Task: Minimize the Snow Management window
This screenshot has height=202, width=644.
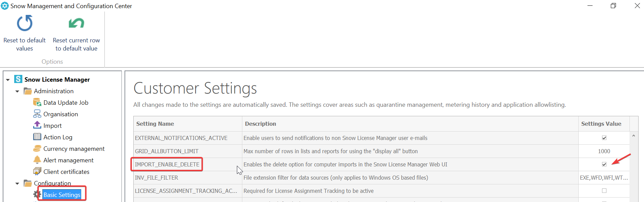Action: point(590,6)
